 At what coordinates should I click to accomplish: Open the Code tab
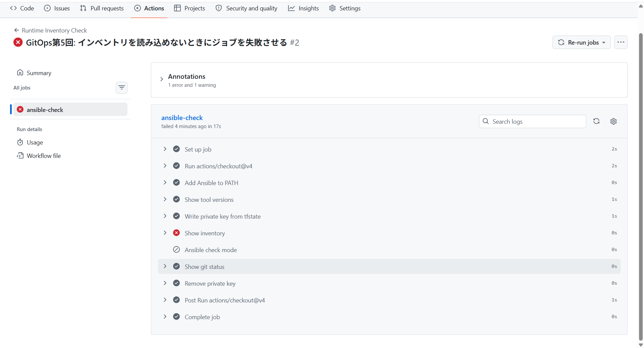(x=22, y=8)
